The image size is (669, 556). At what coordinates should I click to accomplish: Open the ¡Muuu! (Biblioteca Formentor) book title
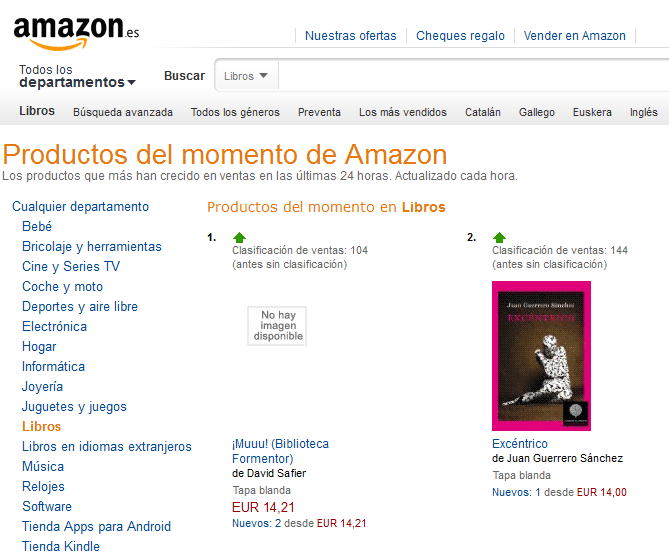tap(280, 451)
